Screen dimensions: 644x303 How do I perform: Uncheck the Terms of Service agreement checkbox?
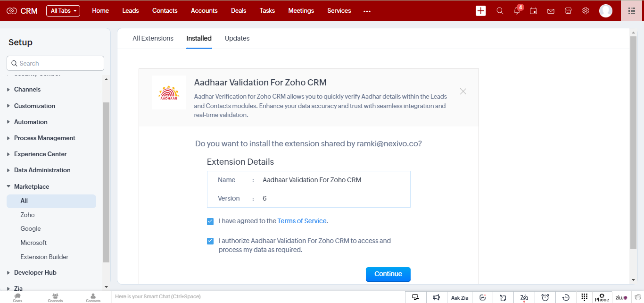210,221
